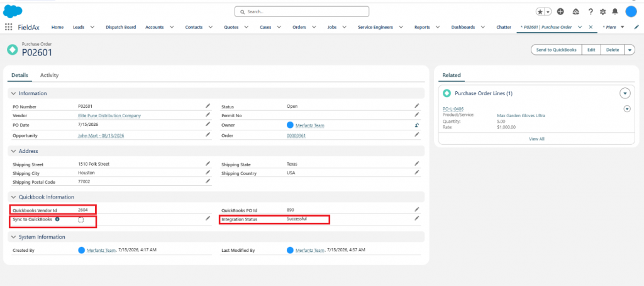
Task: Click into the global Search field
Action: [x=302, y=11]
